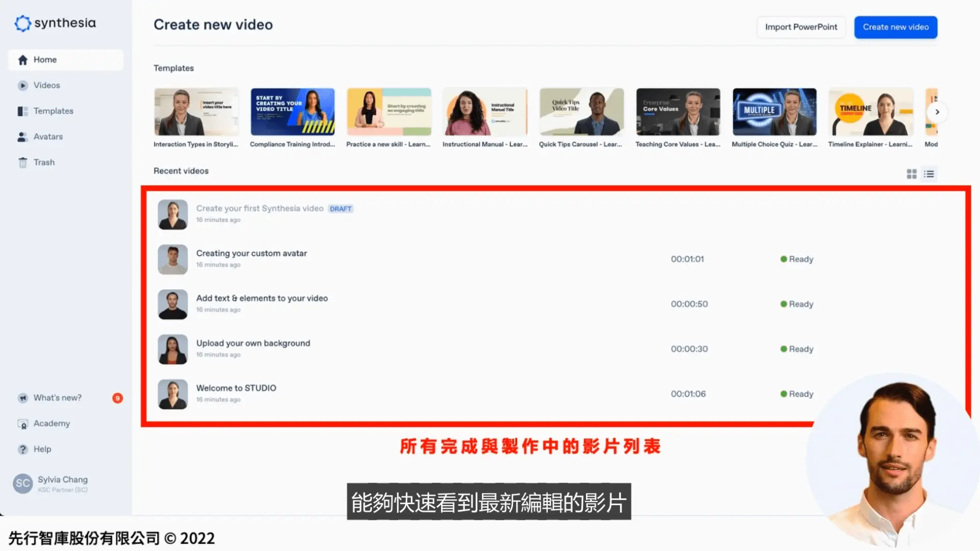Show more templates with the right arrow
980x551 pixels.
pos(937,112)
